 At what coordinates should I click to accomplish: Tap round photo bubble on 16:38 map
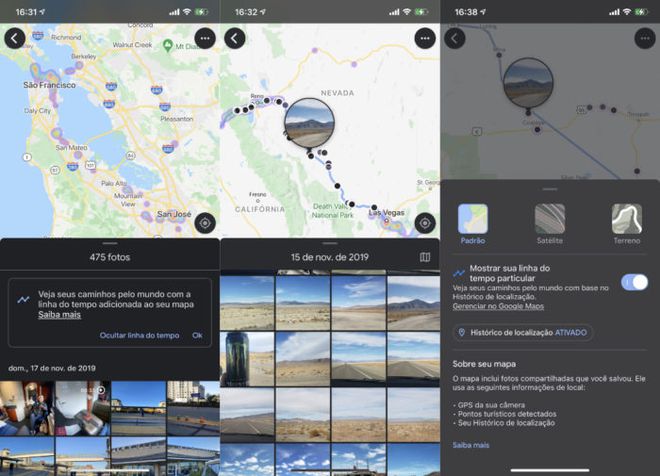(528, 82)
